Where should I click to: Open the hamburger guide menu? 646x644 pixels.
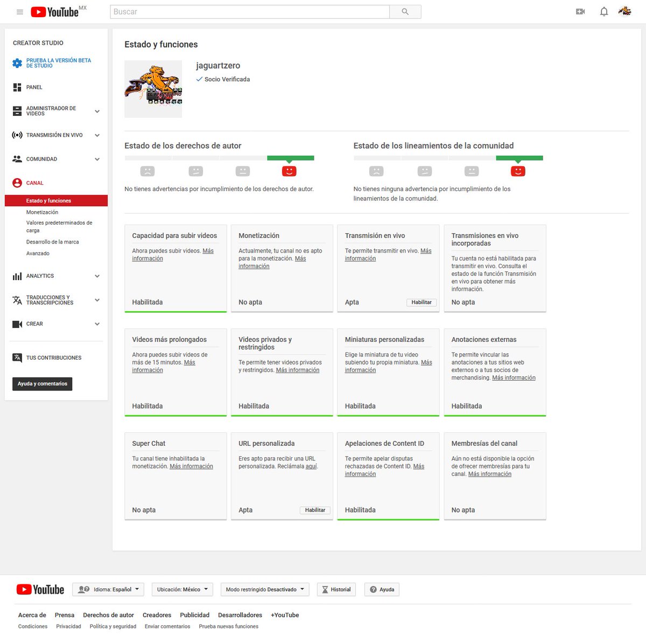tap(20, 12)
